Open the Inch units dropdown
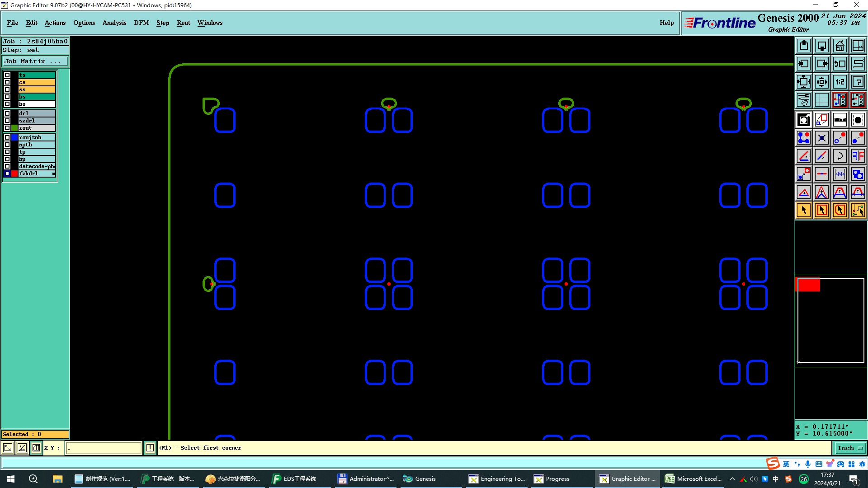The width and height of the screenshot is (868, 488). pyautogui.click(x=850, y=448)
